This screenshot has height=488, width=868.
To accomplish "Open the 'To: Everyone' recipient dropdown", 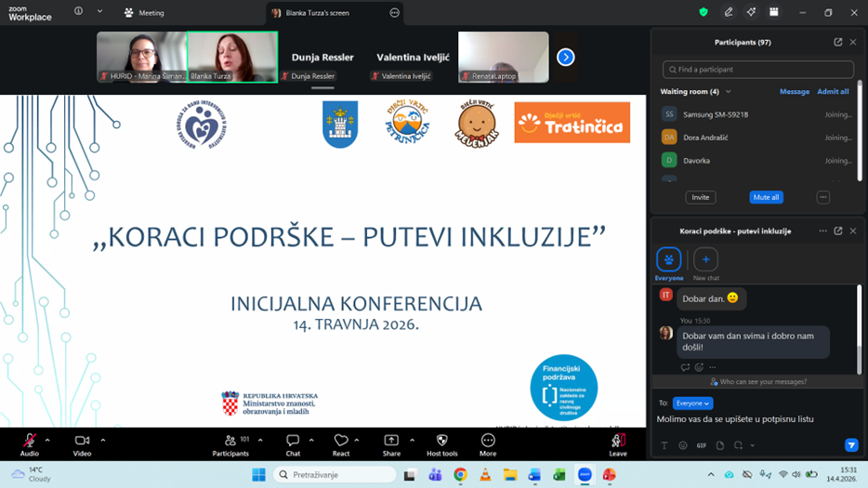I will 692,403.
